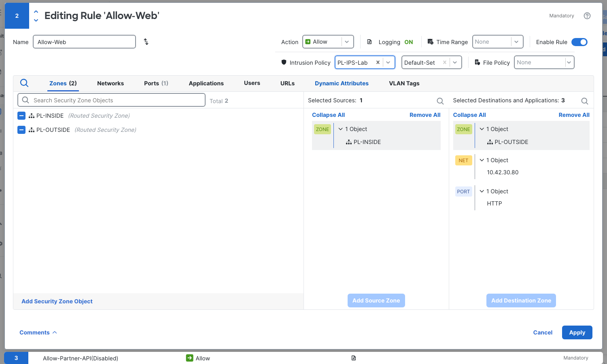The width and height of the screenshot is (607, 364).
Task: Collapse source ZONE 1 Object group
Action: pos(341,129)
